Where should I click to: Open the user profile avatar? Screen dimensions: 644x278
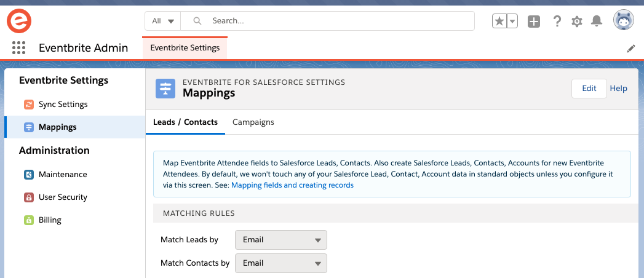pyautogui.click(x=624, y=20)
